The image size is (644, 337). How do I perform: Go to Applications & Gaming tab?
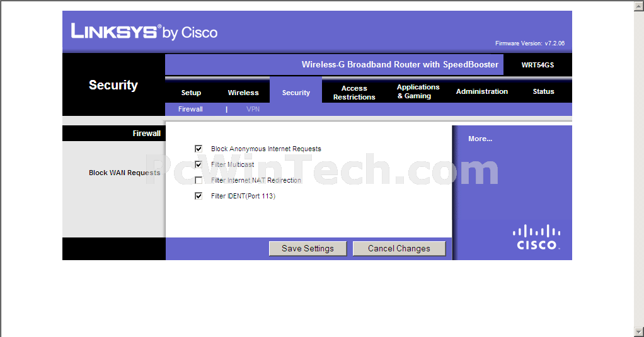pos(418,91)
